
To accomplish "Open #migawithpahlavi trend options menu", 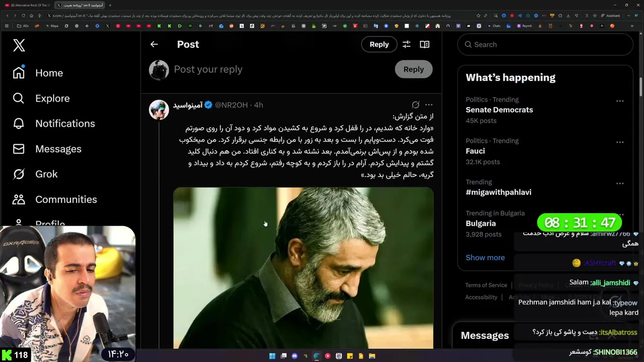I will click(x=620, y=183).
